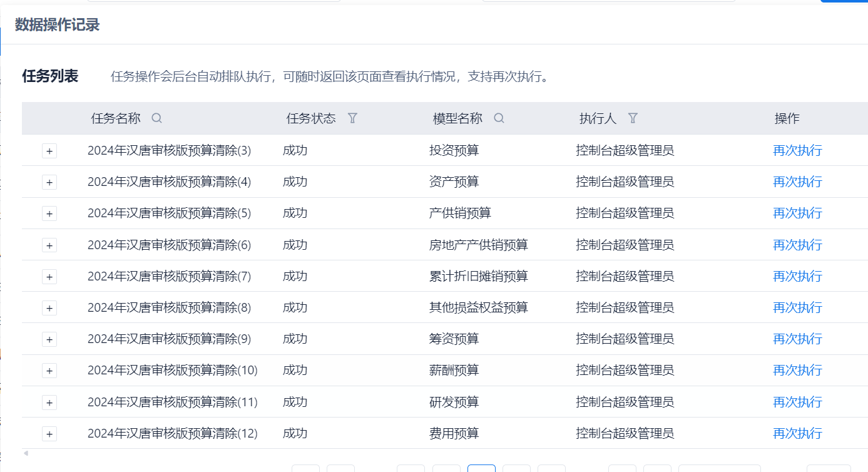Expand the 2024年汉唐审核版预算清除(3) row
868x472 pixels.
(49, 151)
